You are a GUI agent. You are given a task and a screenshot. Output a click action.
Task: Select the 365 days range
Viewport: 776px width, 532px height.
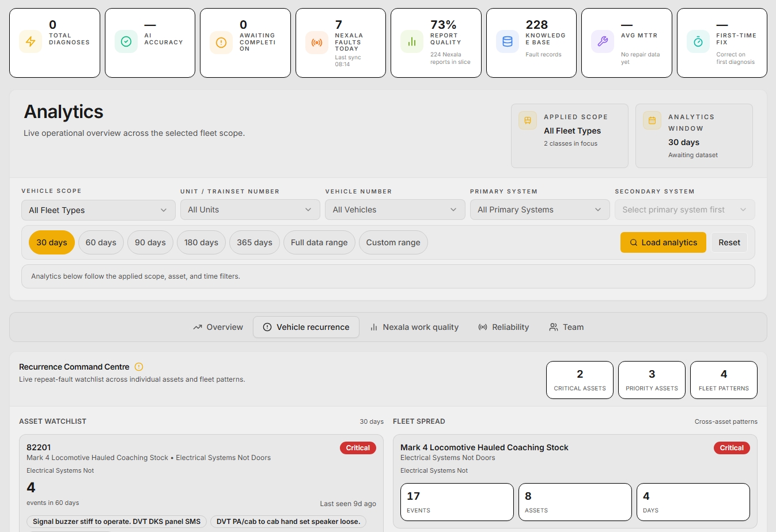tap(255, 242)
